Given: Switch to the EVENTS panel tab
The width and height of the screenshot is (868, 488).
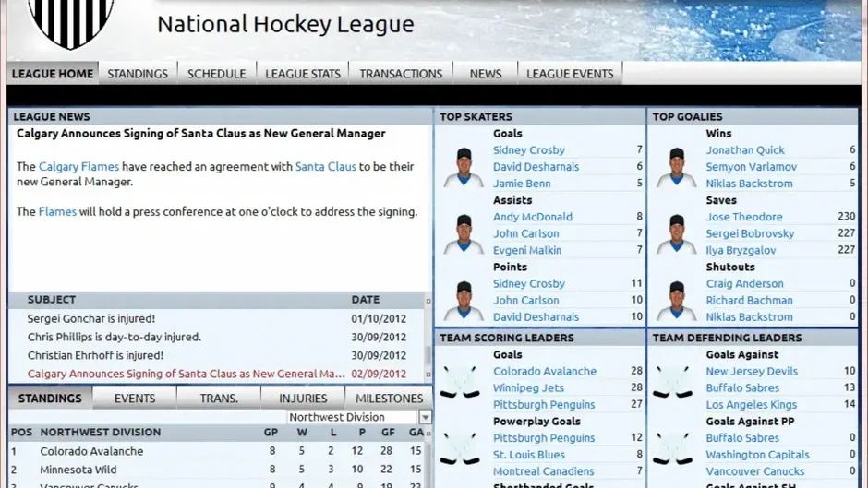Looking at the screenshot, I should pos(135,399).
